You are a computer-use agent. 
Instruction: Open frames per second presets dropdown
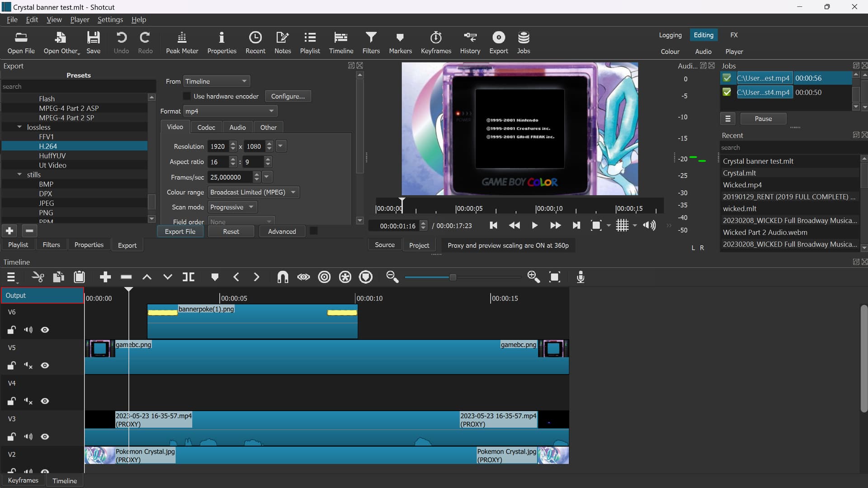click(267, 177)
